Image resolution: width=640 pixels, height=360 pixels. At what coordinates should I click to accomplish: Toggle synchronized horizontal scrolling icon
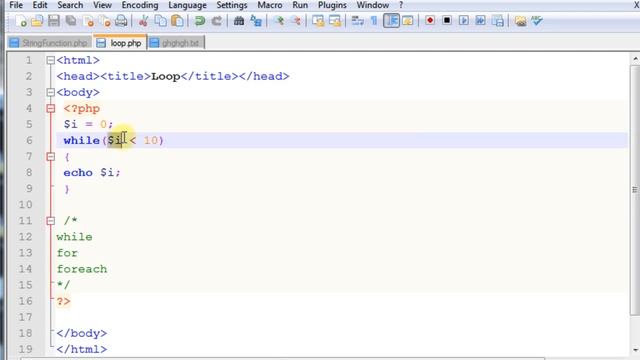335,21
